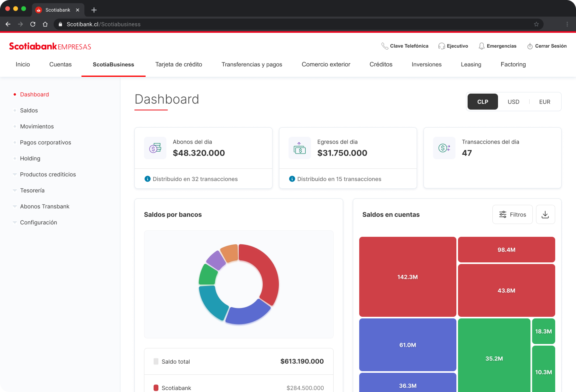Select the ScotiaBusiness tab
The image size is (576, 392).
114,64
